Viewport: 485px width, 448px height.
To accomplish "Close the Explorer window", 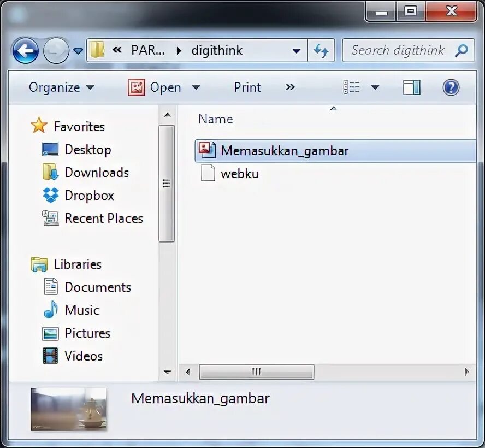I will [x=451, y=11].
